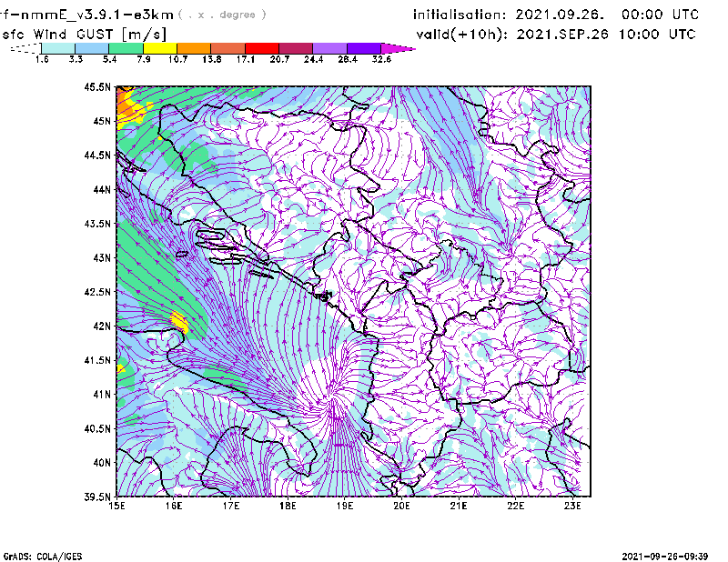
Task: Click the legend value 24.4
Action: click(313, 59)
